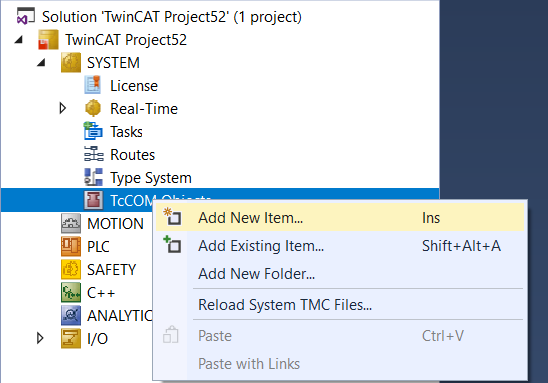Image resolution: width=548 pixels, height=383 pixels.
Task: Select the Solution 'TwinCAT Project52' root
Action: [x=172, y=17]
